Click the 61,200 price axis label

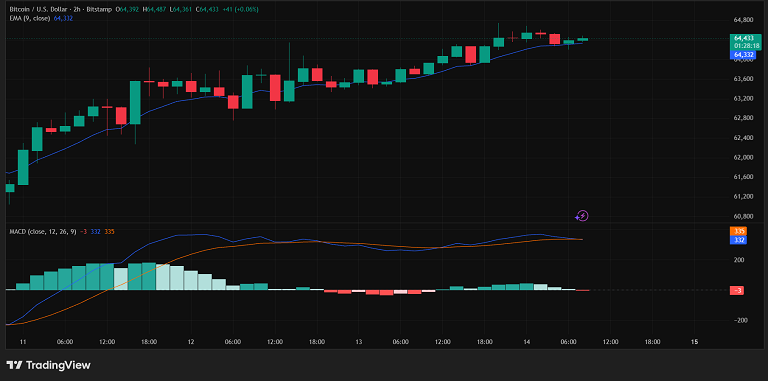pos(743,196)
